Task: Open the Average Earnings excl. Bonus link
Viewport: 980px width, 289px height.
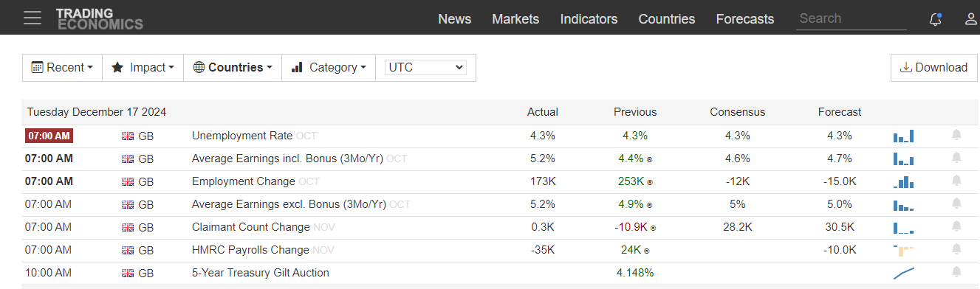Action: point(289,204)
